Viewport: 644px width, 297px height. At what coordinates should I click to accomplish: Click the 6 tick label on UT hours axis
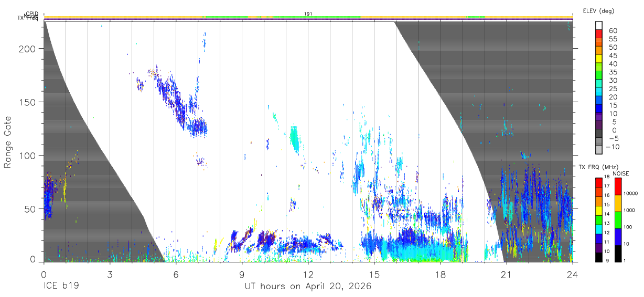coord(176,274)
